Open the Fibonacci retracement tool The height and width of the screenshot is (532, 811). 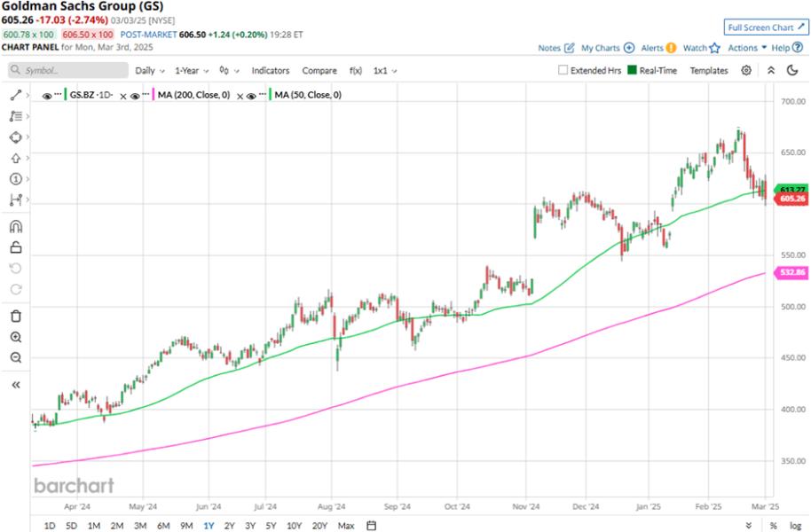pos(15,116)
